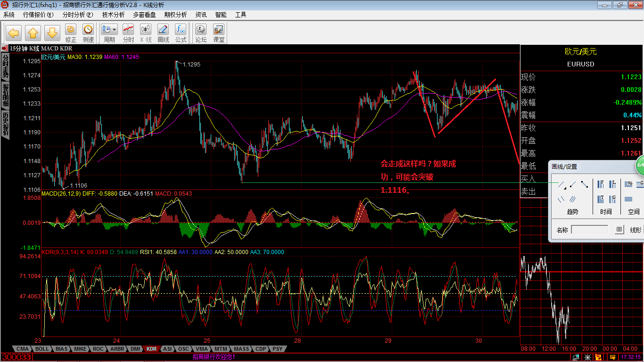Viewport: 644px width, 362px height.
Task: Open the 系统 menu
Action: click(9, 15)
